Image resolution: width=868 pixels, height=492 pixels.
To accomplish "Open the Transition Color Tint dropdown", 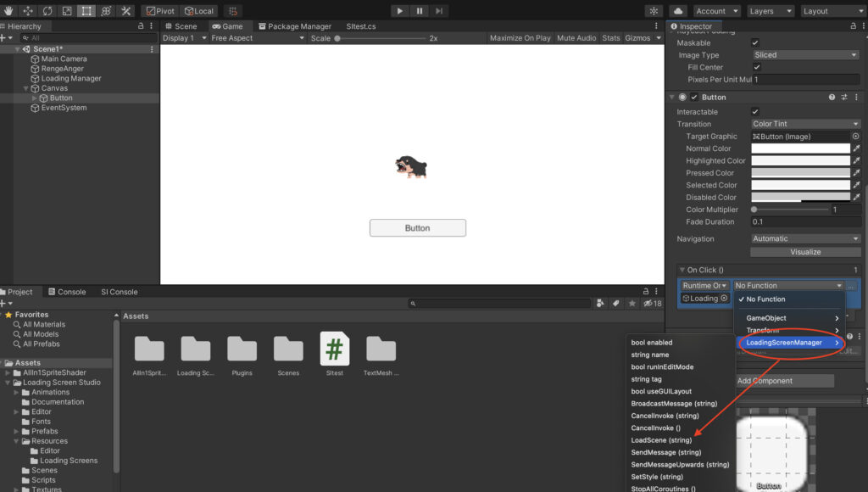I will click(x=805, y=124).
